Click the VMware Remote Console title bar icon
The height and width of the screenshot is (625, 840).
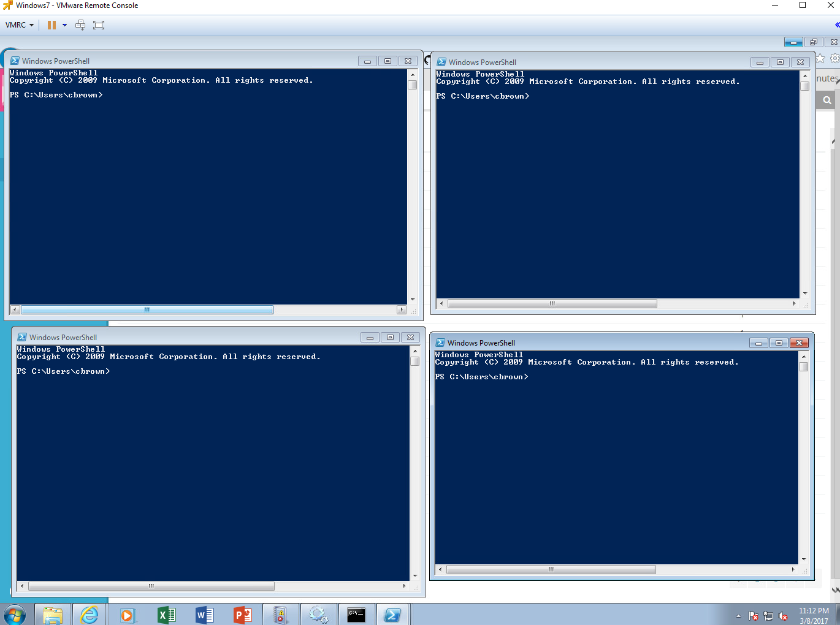click(7, 6)
